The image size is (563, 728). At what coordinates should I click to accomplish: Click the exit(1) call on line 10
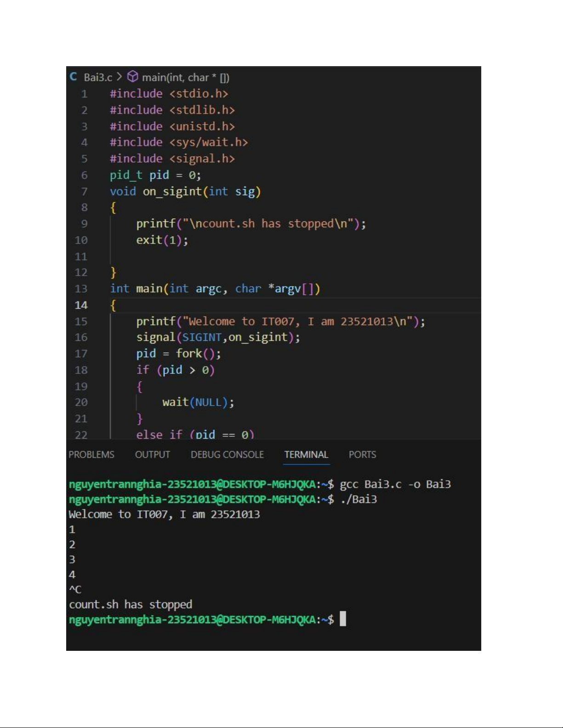162,240
